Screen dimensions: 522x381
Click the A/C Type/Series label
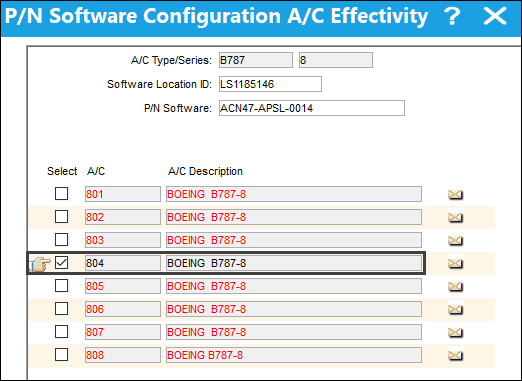[x=171, y=60]
